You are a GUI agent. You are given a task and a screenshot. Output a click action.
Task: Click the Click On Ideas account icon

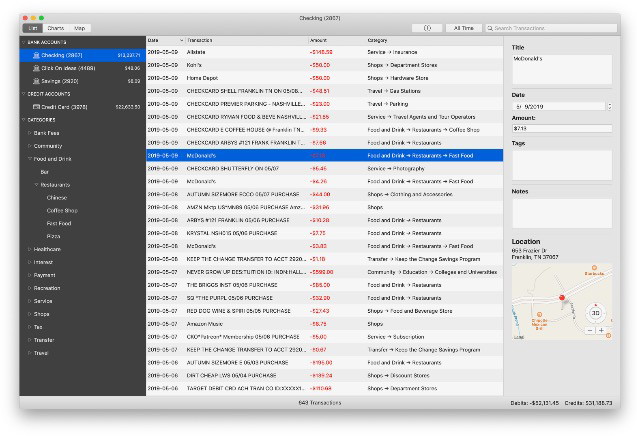(x=37, y=67)
